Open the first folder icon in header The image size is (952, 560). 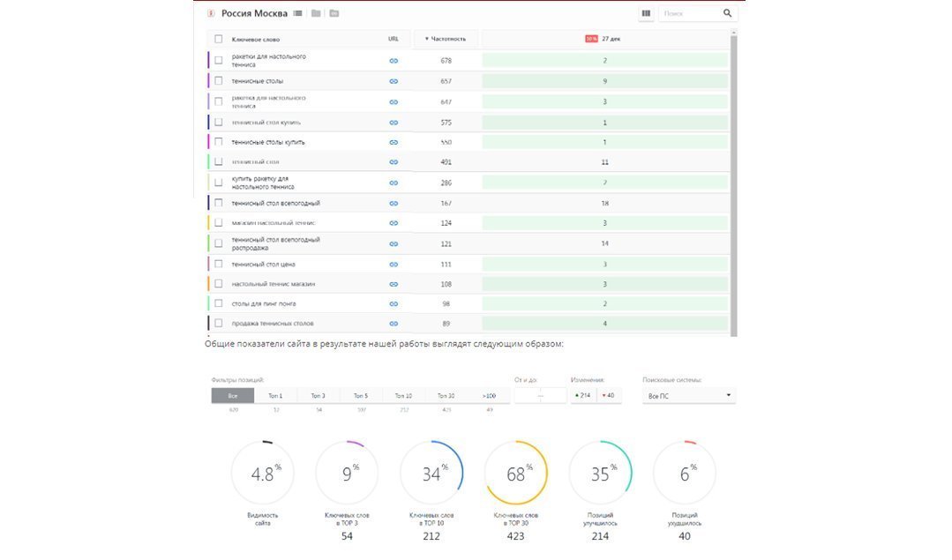tap(316, 13)
